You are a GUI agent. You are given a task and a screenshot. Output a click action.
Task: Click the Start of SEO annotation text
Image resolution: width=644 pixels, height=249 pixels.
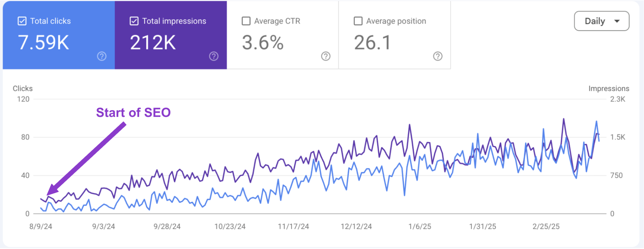(x=133, y=113)
